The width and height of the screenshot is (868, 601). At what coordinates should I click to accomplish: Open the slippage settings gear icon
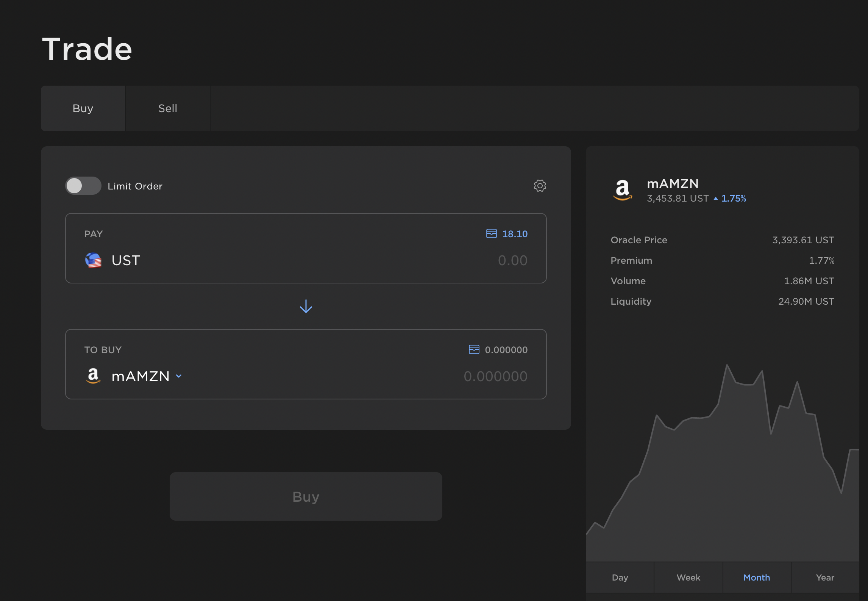pos(540,186)
